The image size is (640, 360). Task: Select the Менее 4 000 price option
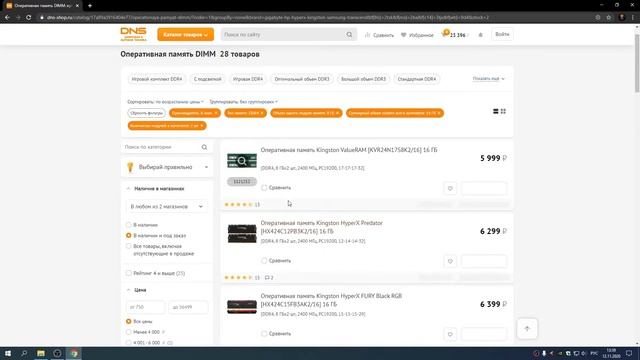(129, 332)
